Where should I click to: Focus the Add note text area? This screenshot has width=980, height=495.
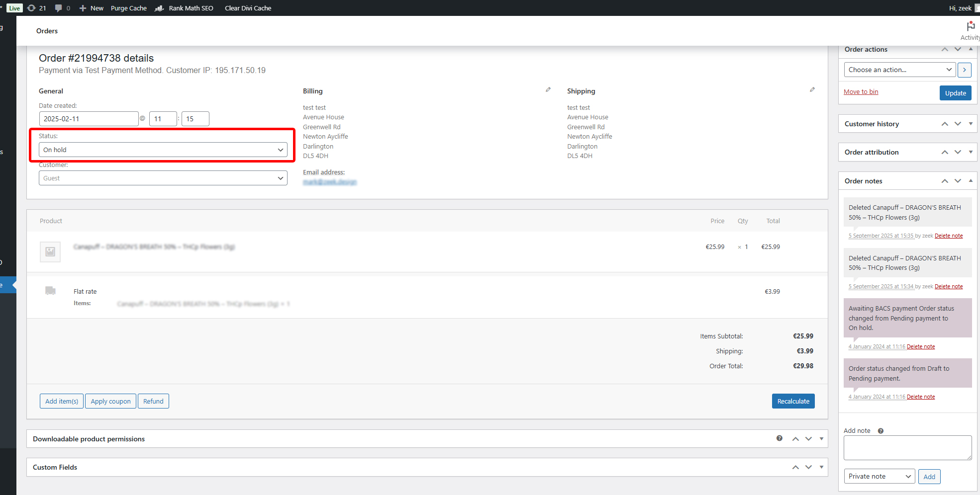[x=907, y=448]
